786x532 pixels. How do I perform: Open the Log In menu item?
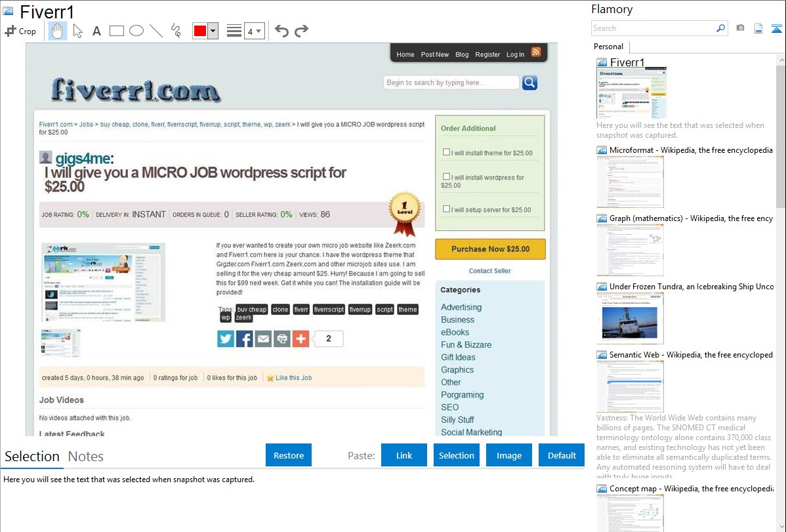click(x=515, y=54)
